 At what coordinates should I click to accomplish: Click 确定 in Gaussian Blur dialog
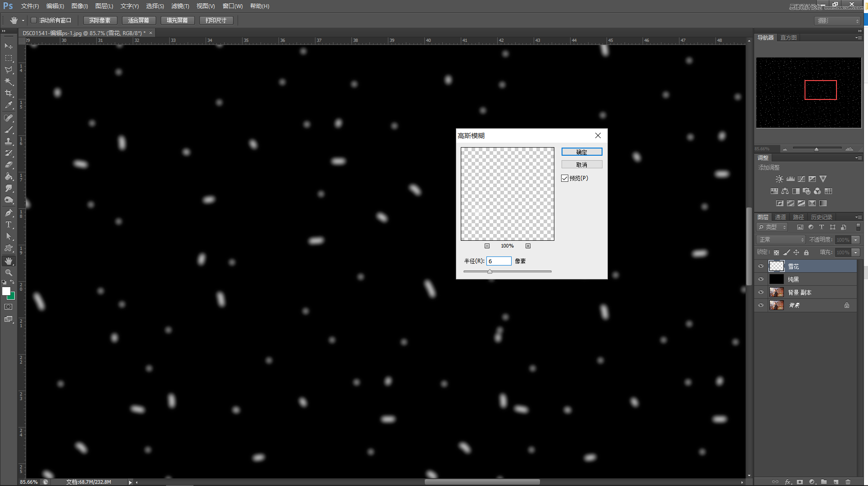581,152
